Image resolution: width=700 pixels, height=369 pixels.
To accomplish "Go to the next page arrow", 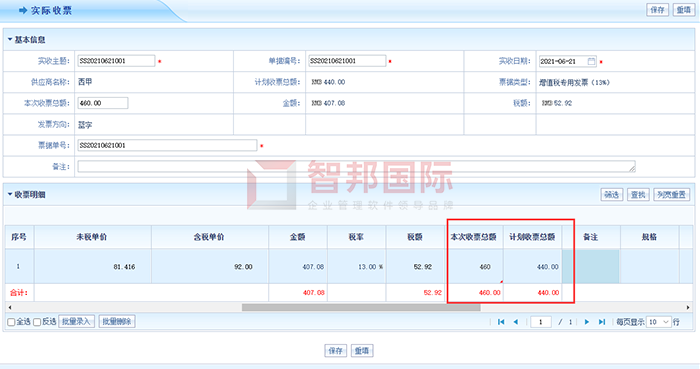I will (587, 322).
